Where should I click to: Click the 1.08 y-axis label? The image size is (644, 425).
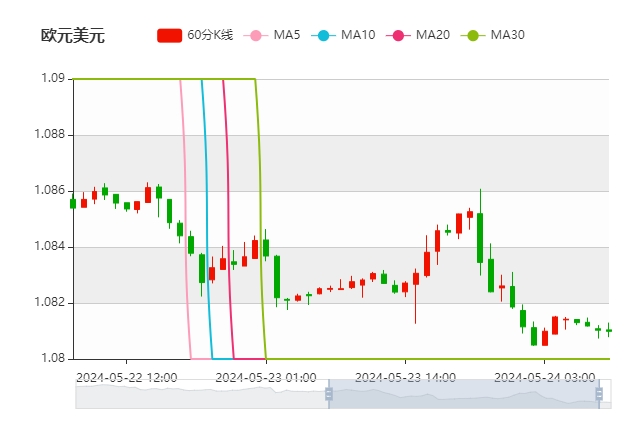[x=53, y=358]
